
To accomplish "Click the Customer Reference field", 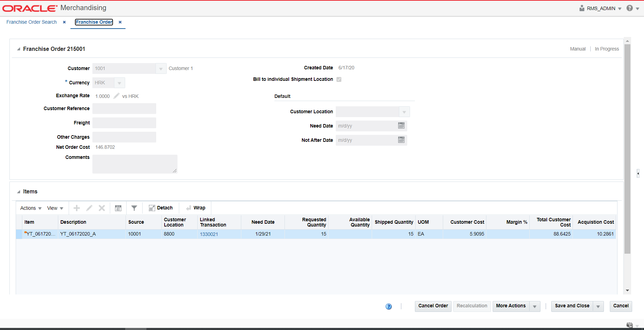I will tap(124, 108).
